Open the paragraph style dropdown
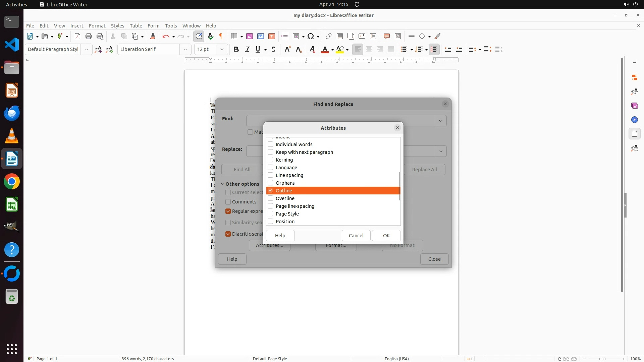Screen dimensions: 644x362 pos(86,49)
